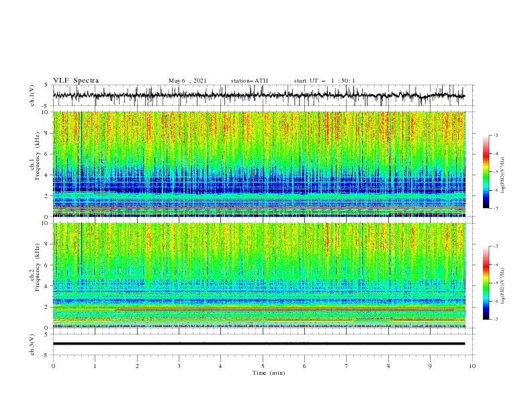Select the date "May 6, 2021" header text

coord(187,81)
